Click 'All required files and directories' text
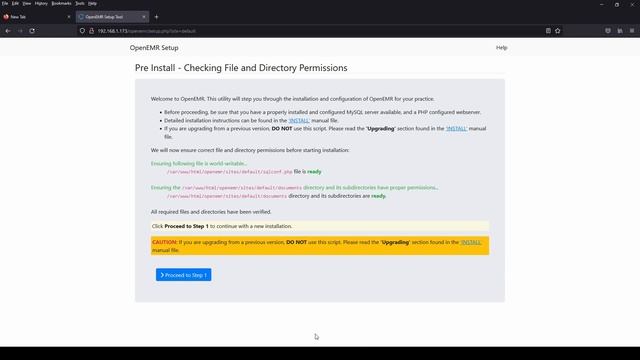The height and width of the screenshot is (360, 640). [x=211, y=212]
